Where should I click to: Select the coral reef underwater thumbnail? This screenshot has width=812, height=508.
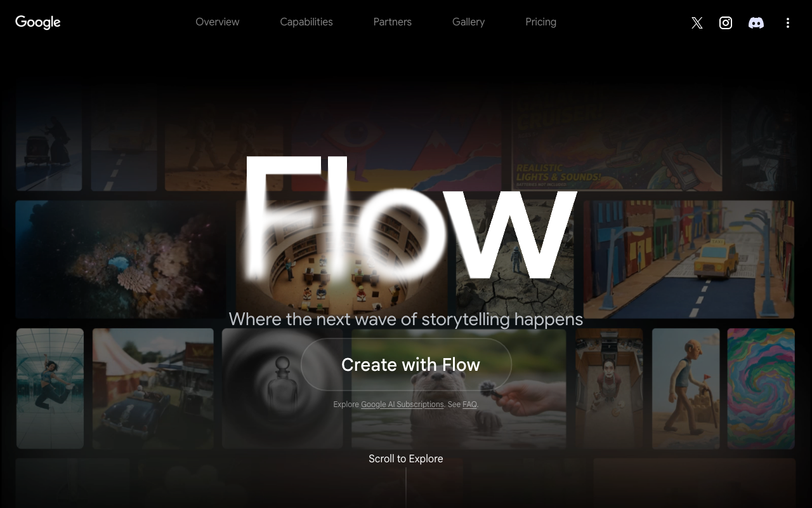(x=121, y=260)
